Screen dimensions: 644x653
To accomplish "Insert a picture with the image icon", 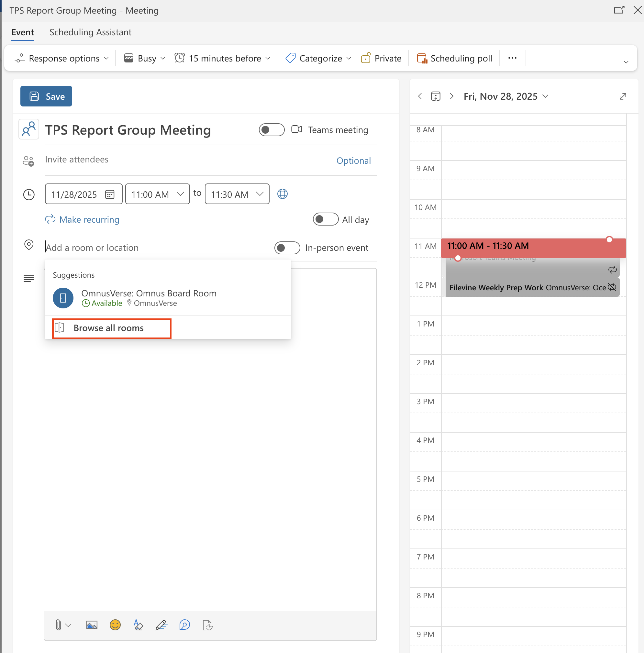I will (92, 625).
